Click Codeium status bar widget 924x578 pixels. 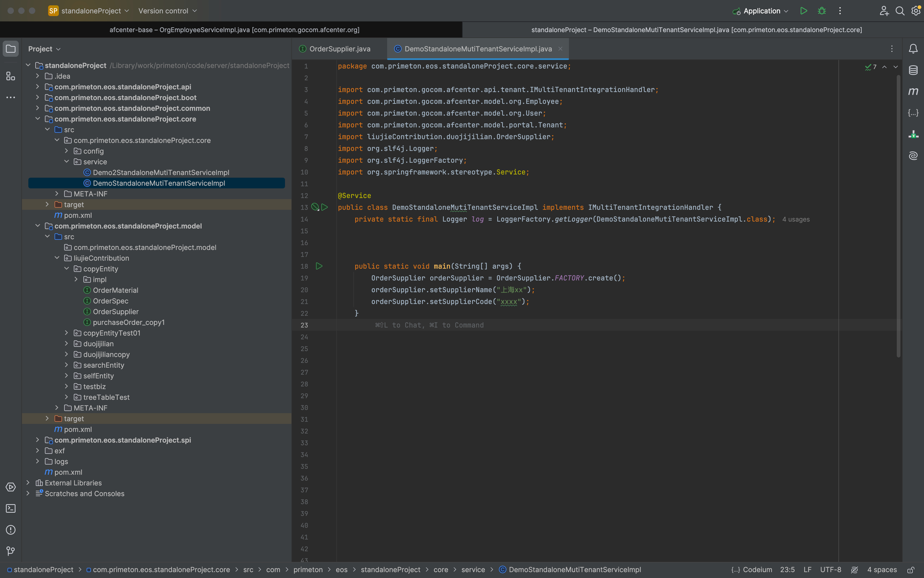click(751, 570)
